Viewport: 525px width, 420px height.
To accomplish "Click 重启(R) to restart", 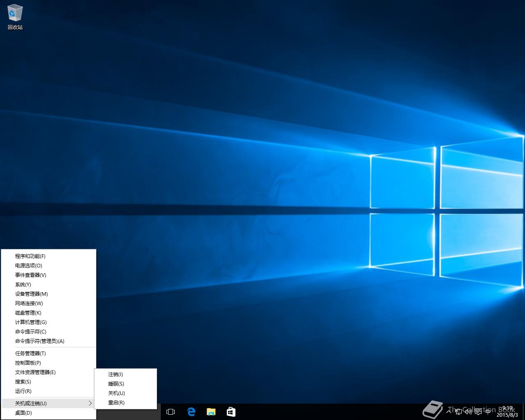I will tap(116, 403).
